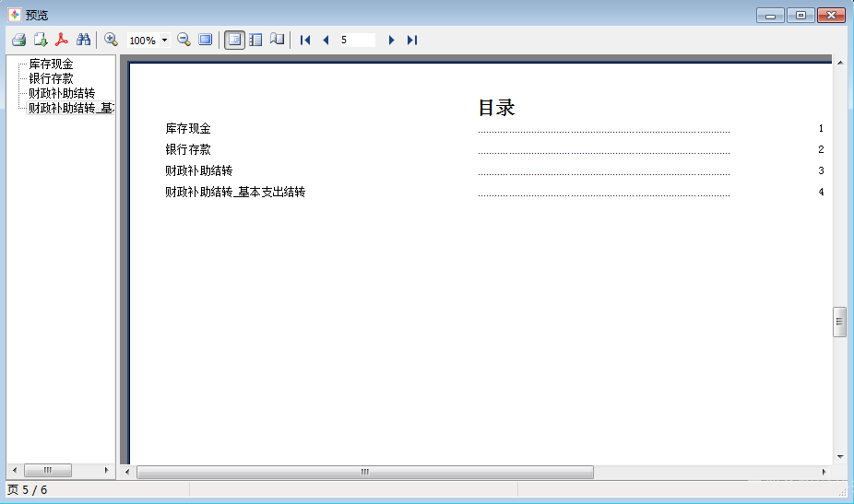This screenshot has height=504, width=854.
Task: Zoom out with the minus magnifier
Action: click(184, 40)
